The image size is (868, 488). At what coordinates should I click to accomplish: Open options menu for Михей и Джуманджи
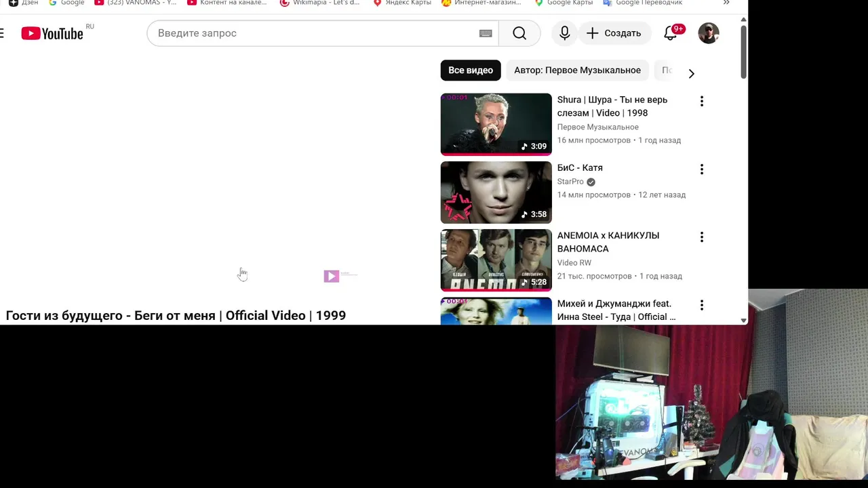702,305
